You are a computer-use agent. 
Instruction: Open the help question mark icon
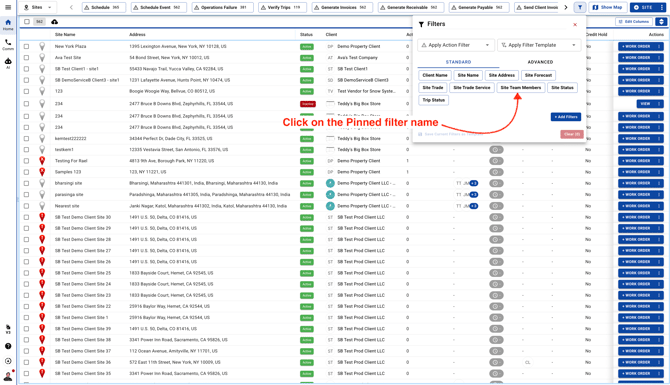[8, 346]
